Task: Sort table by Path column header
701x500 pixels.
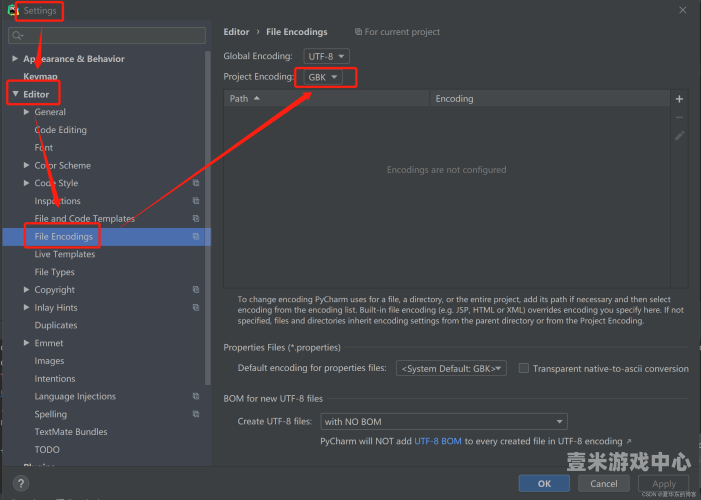Action: 326,98
